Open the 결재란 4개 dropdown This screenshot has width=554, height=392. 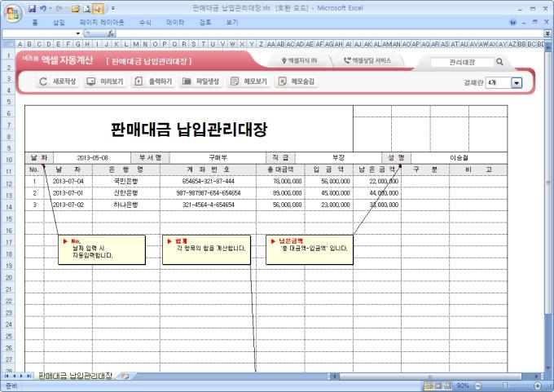(517, 83)
